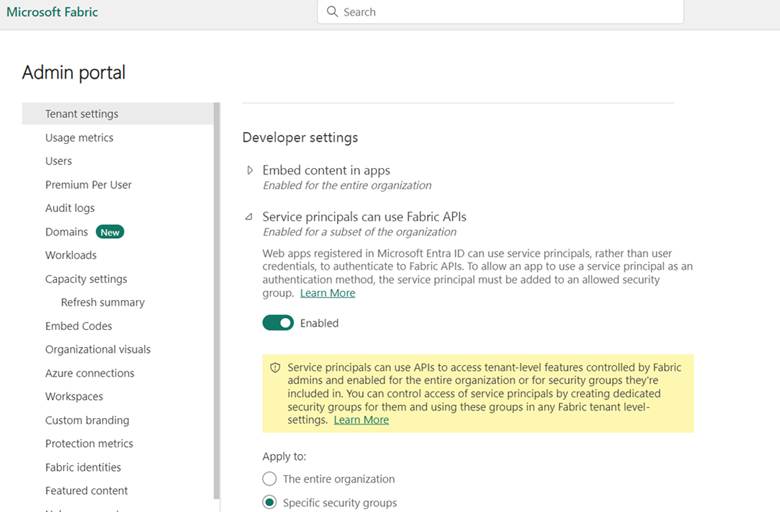
Task: Open Domains section
Action: [x=66, y=232]
